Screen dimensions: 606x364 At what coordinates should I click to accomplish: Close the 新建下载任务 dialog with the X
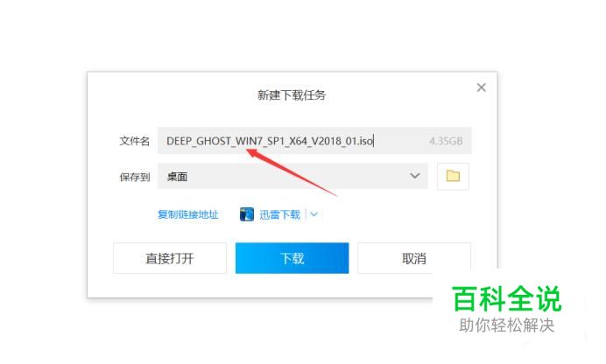click(481, 87)
